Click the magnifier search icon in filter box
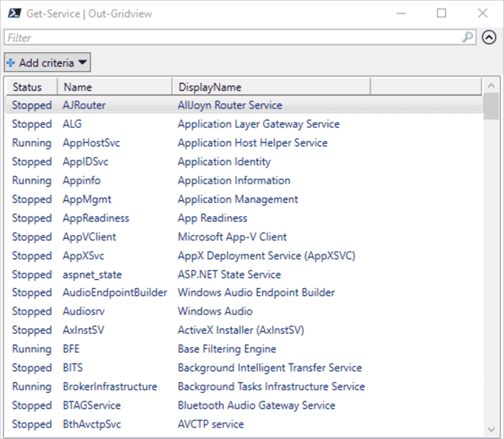The image size is (504, 439). (x=468, y=37)
